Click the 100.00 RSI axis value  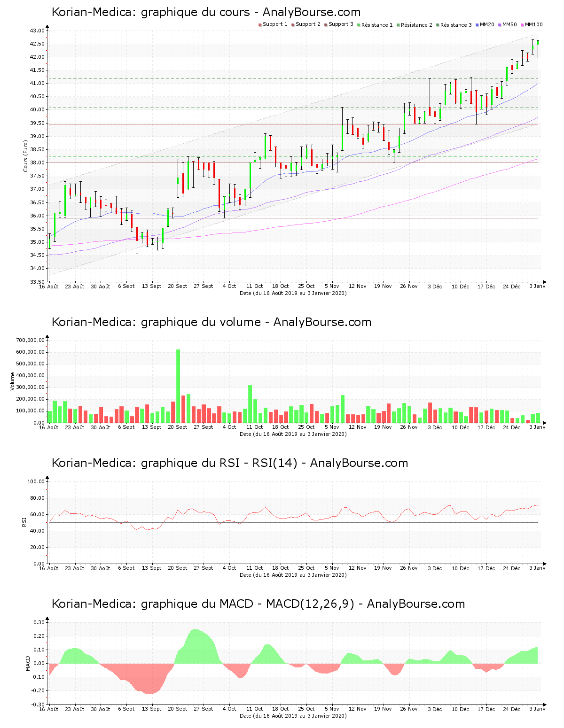point(36,481)
